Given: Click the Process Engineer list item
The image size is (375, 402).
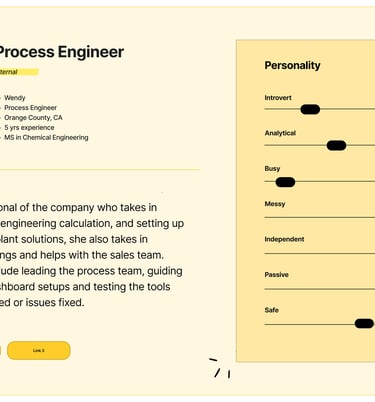Looking at the screenshot, I should 30,108.
